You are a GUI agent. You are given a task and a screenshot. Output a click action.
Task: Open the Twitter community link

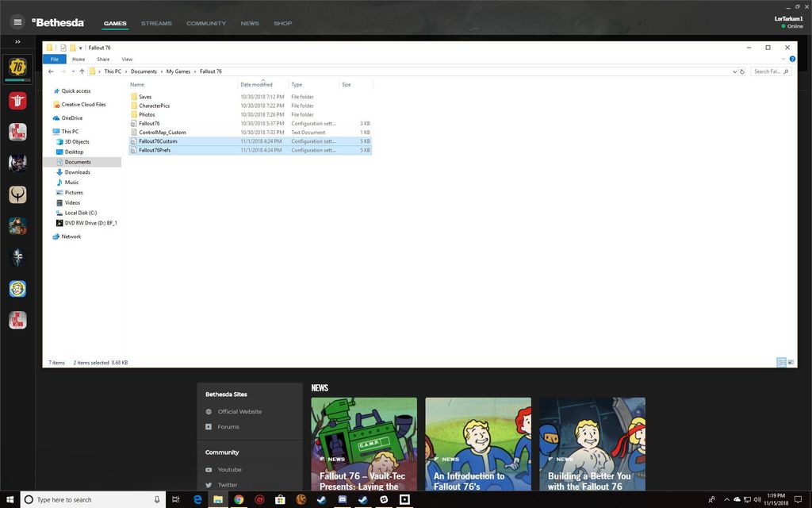221,485
